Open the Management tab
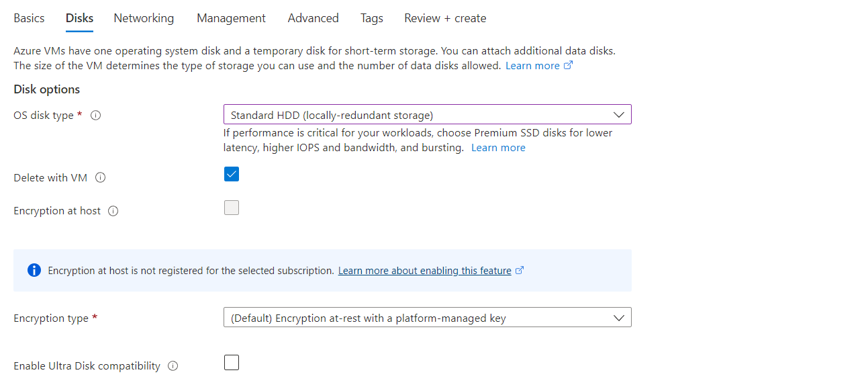868x391 pixels. (231, 18)
